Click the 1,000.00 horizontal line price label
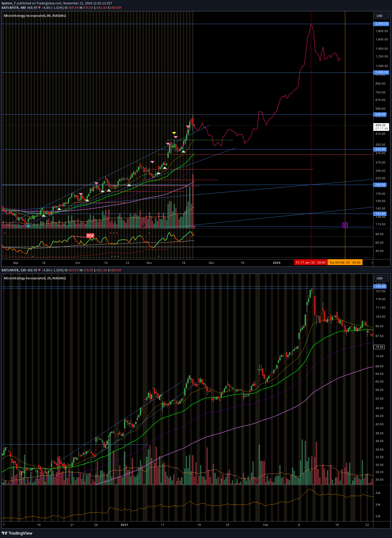392x538 pixels. tap(381, 72)
